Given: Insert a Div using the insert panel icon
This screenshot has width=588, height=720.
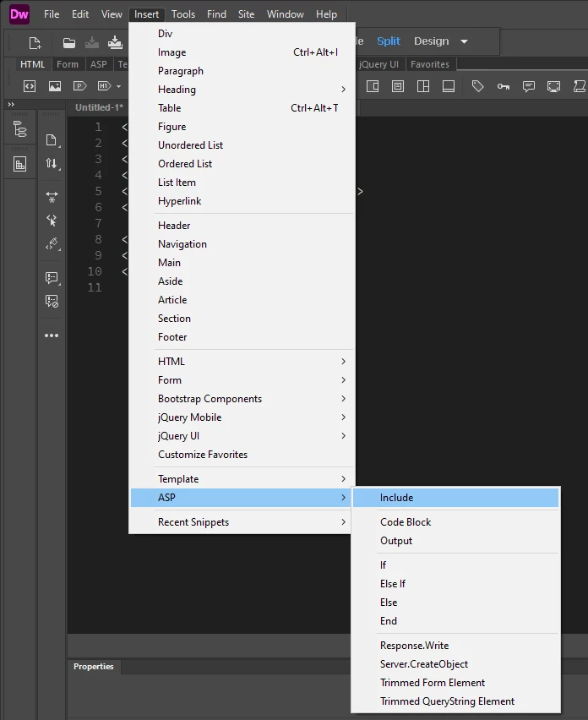Looking at the screenshot, I should pyautogui.click(x=30, y=86).
